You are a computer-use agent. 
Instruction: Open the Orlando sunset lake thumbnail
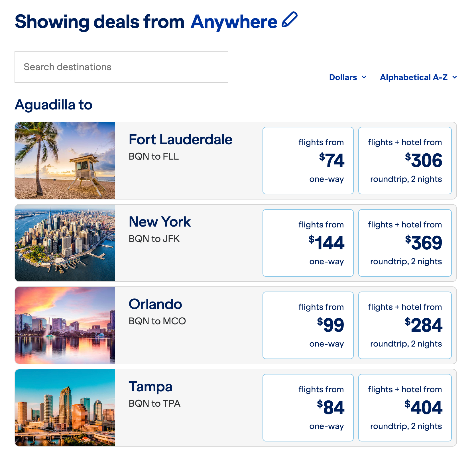(65, 325)
